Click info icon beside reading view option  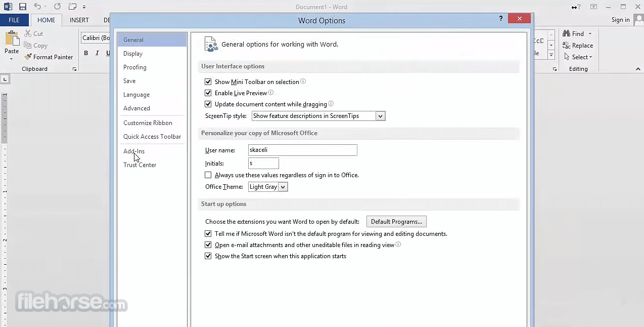click(398, 244)
